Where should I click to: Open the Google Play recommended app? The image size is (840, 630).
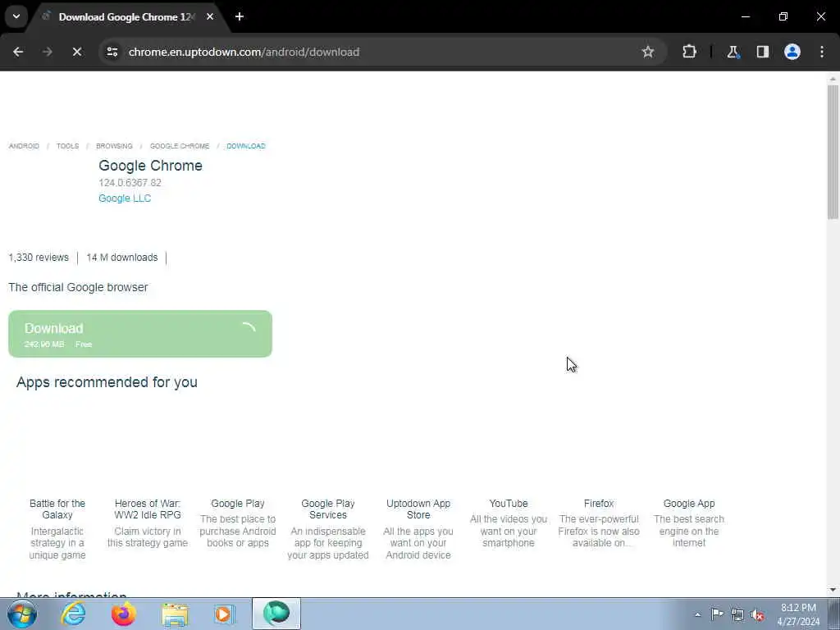(238, 504)
